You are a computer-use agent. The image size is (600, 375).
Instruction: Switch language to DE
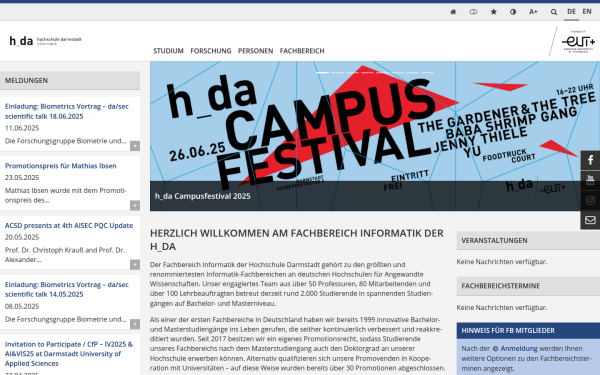[x=571, y=11]
